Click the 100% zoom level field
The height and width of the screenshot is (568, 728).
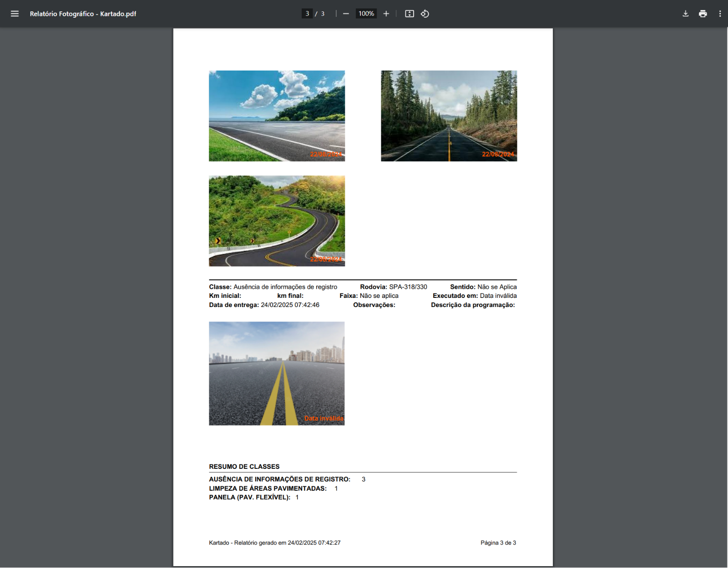coord(366,14)
